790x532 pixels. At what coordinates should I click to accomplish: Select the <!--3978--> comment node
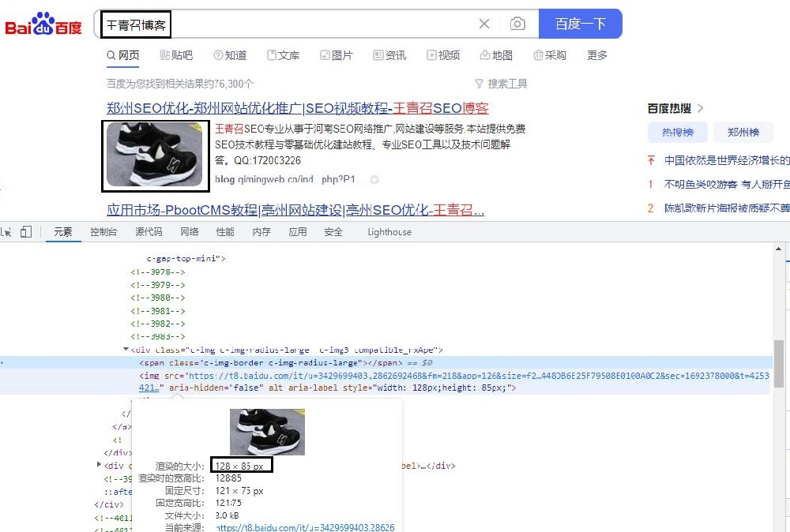[158, 272]
